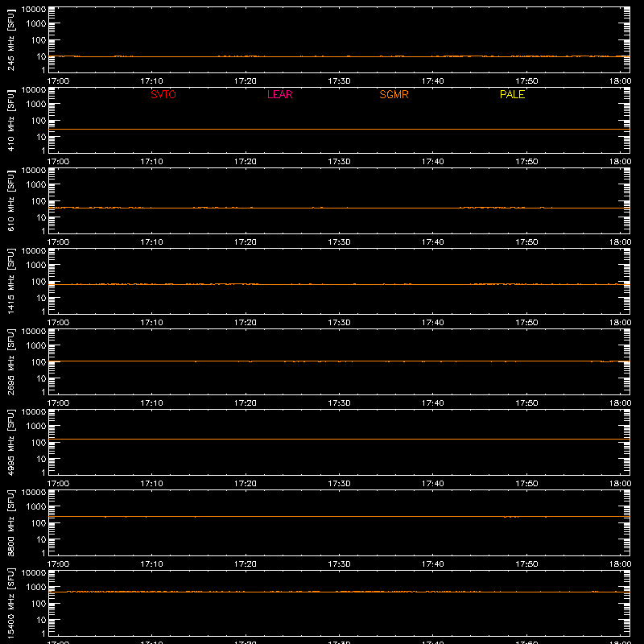Click 17:10 label below the 1415 MHz panel
This screenshot has width=644, height=644.
(x=151, y=323)
